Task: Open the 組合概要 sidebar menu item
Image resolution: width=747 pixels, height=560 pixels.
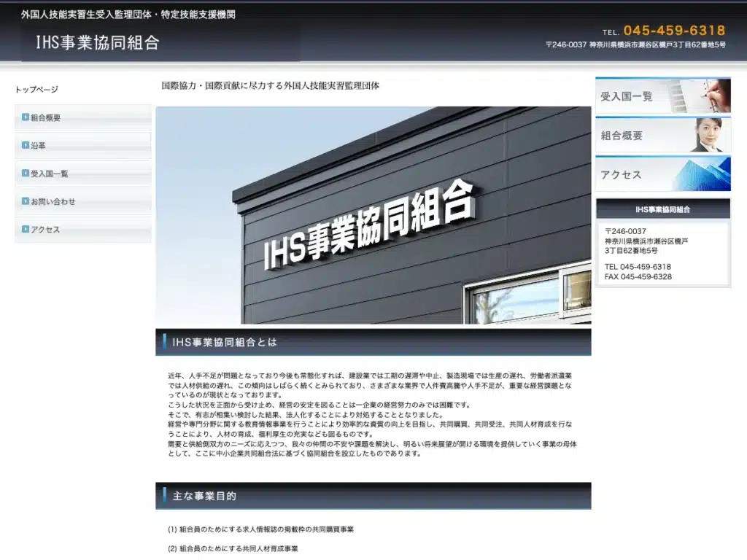Action: [83, 117]
